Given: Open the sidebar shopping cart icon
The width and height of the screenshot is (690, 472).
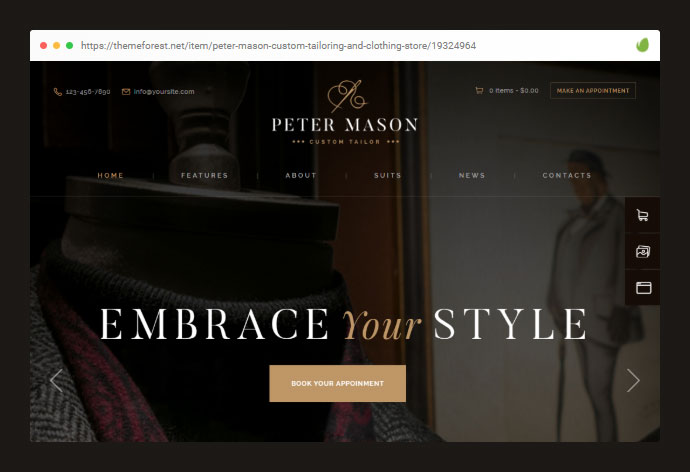Looking at the screenshot, I should [642, 215].
